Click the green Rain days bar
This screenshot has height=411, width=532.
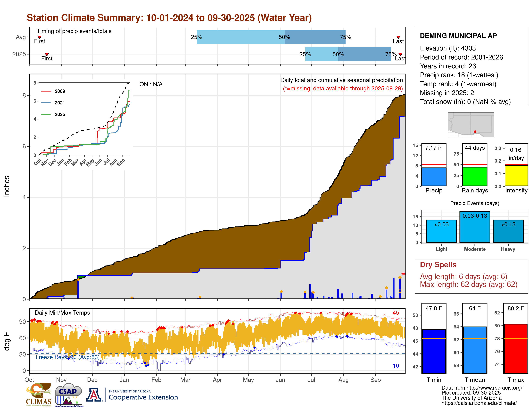475,176
